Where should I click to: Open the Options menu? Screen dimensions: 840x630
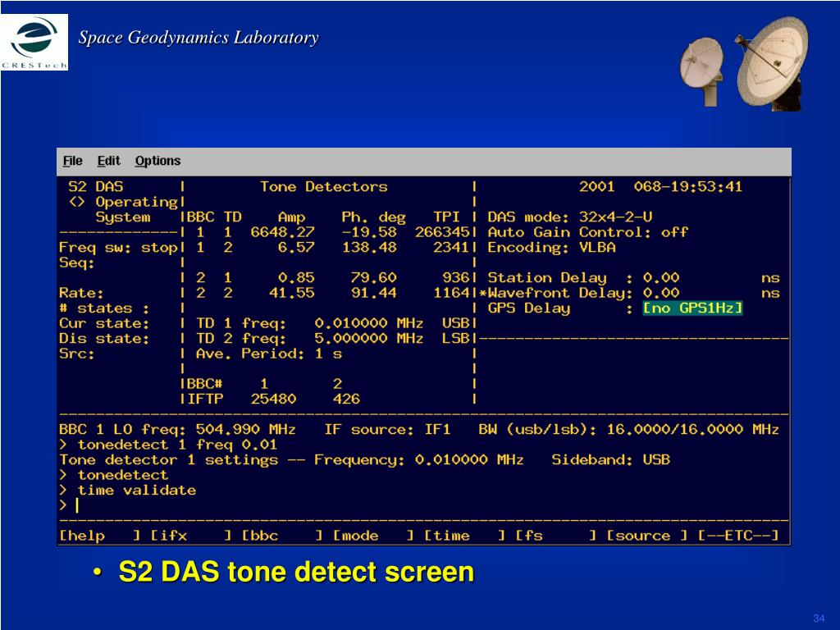(x=157, y=162)
